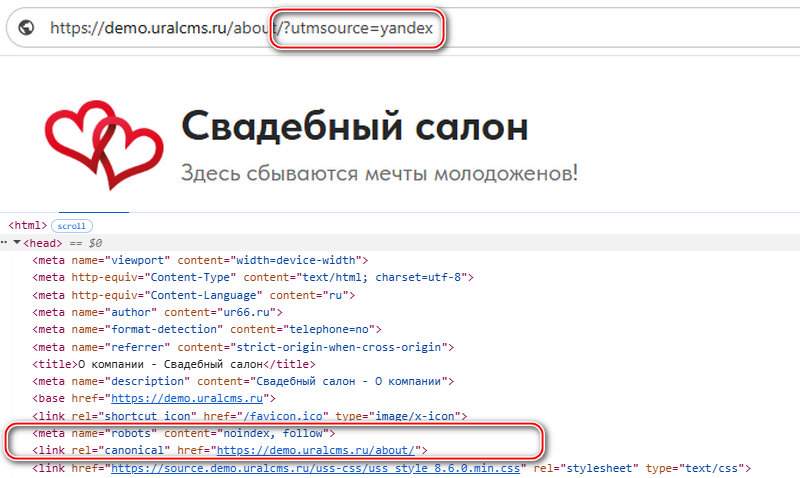This screenshot has height=478, width=800.
Task: Click the "width=device-width" content value
Action: (296, 260)
